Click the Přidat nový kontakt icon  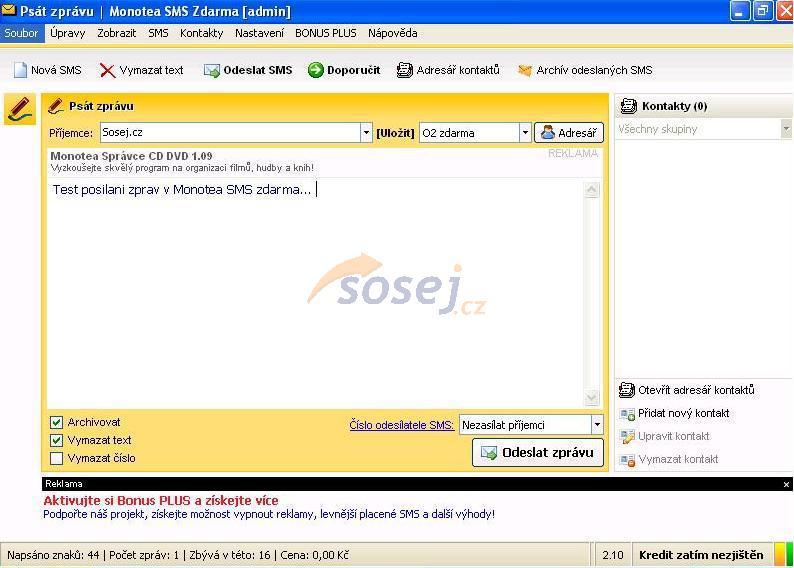(x=627, y=414)
